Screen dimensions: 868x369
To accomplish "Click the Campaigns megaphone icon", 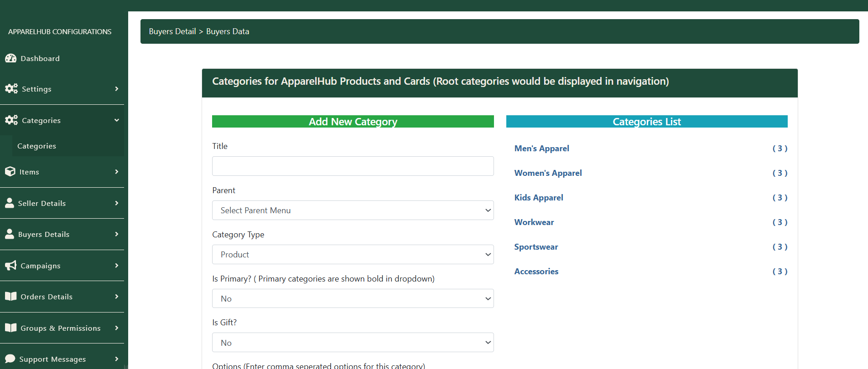I will [x=10, y=265].
